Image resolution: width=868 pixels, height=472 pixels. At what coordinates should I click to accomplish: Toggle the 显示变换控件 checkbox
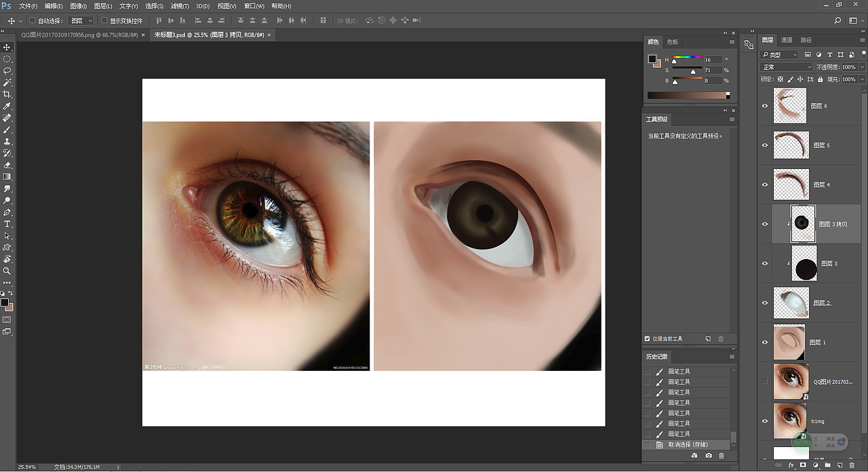pyautogui.click(x=104, y=21)
